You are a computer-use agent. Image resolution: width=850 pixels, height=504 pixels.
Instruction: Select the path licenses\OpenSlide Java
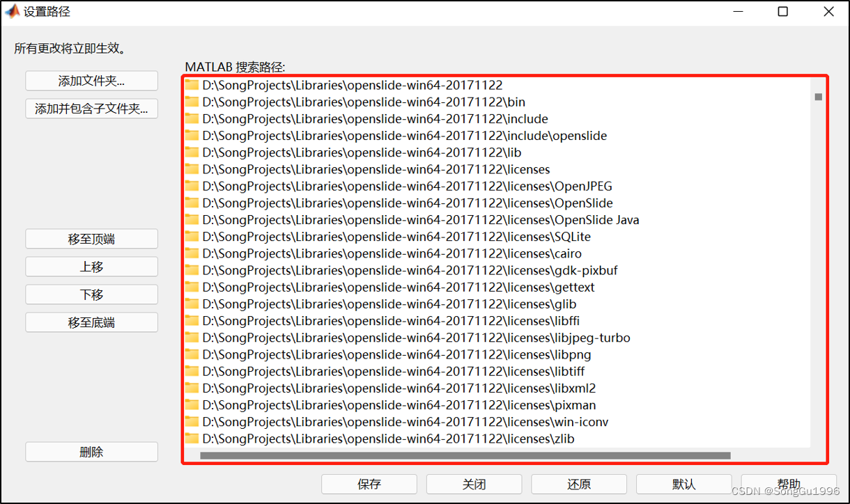tap(421, 220)
